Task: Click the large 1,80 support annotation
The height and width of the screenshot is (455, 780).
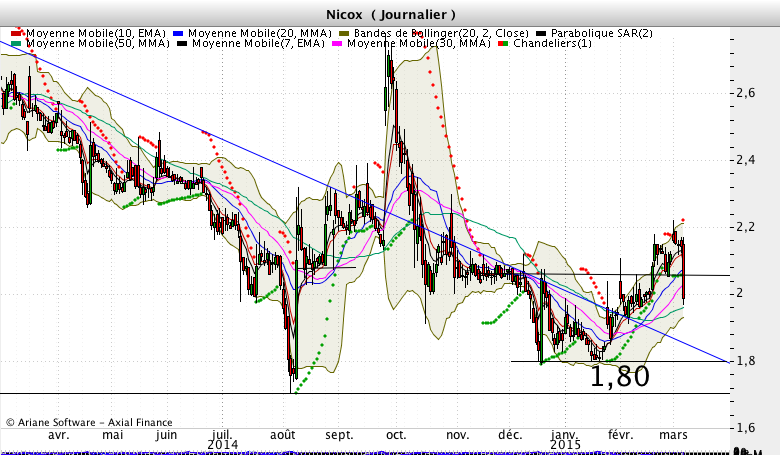Action: [619, 376]
